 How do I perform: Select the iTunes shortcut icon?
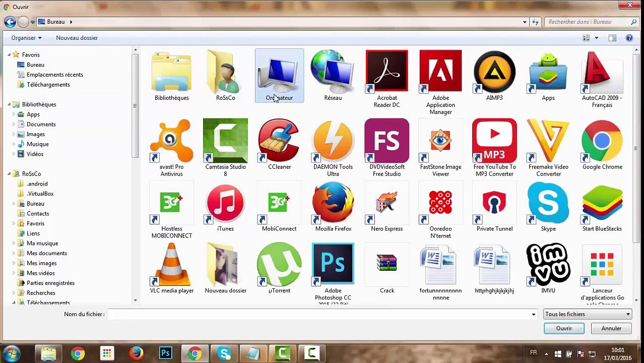click(x=225, y=203)
